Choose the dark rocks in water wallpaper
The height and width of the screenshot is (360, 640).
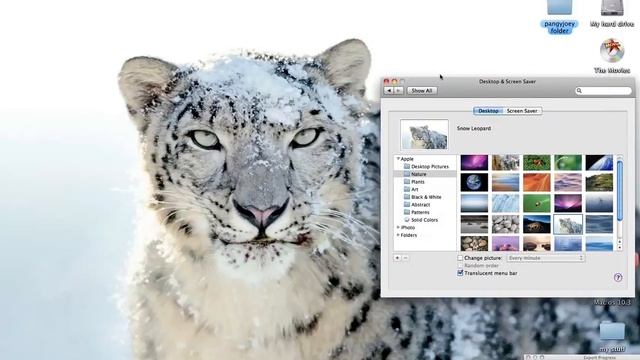coord(474,224)
